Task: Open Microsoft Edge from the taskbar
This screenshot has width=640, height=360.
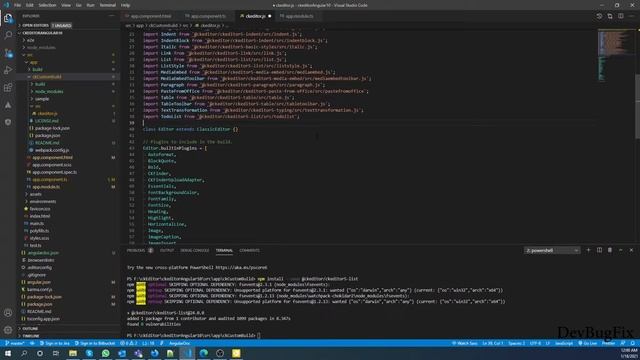Action: [204, 353]
